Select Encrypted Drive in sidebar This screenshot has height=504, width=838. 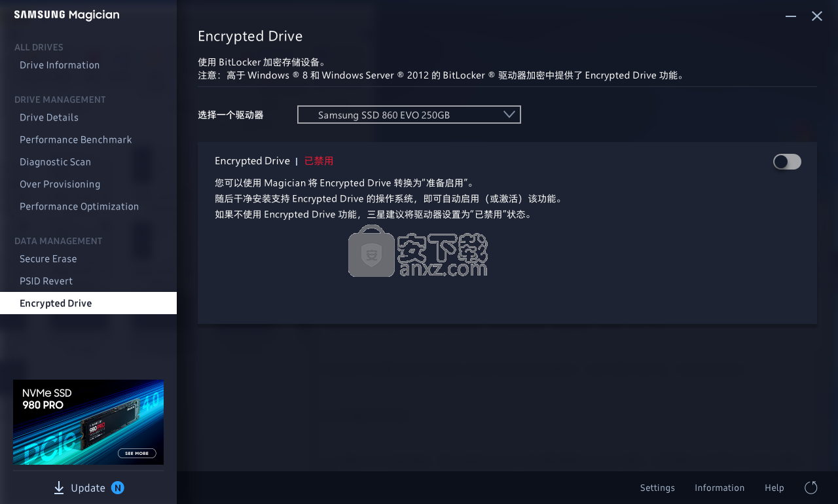[88, 303]
